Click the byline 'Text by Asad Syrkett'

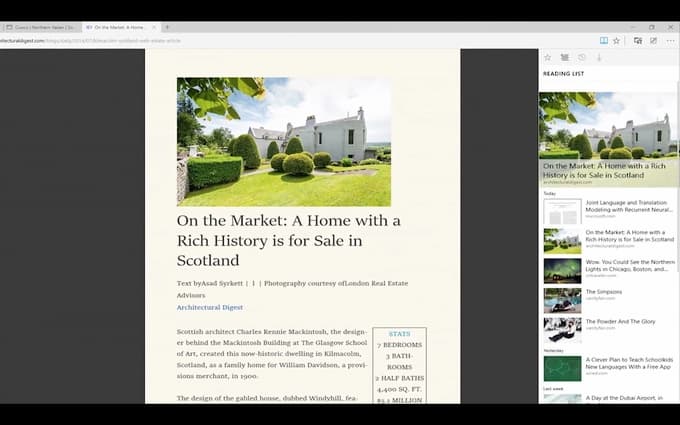pos(209,283)
